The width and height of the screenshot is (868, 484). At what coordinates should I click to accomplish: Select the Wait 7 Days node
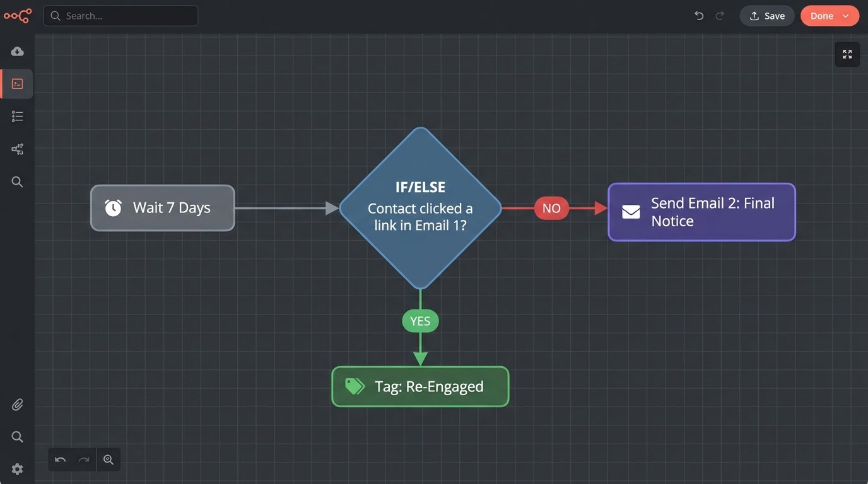163,208
